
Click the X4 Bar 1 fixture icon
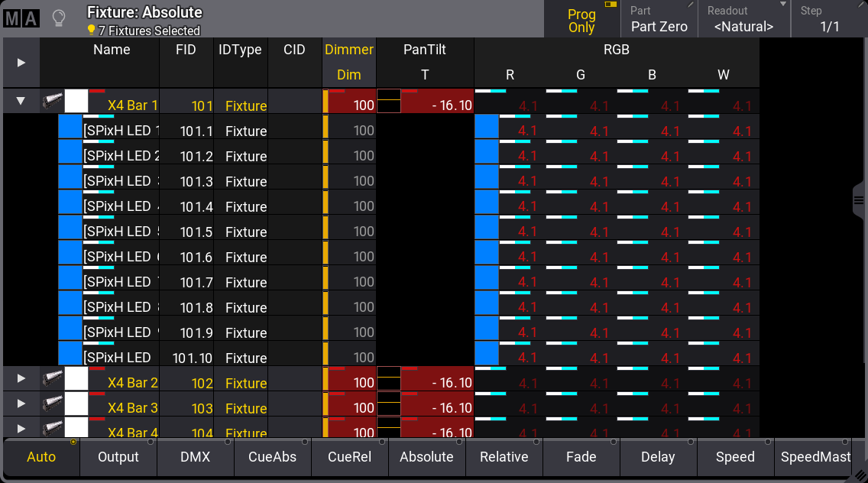coord(52,101)
